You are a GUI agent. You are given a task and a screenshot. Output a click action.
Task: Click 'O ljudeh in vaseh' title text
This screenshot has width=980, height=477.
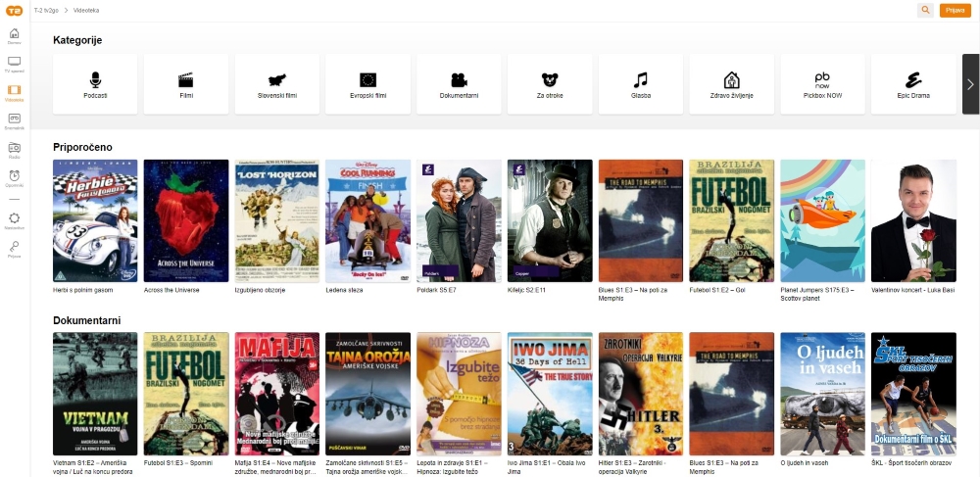803,463
